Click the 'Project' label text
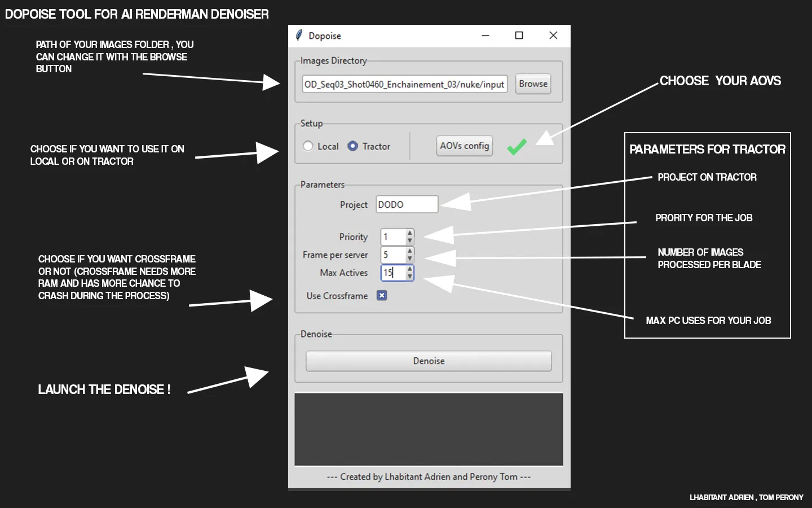 coord(354,205)
